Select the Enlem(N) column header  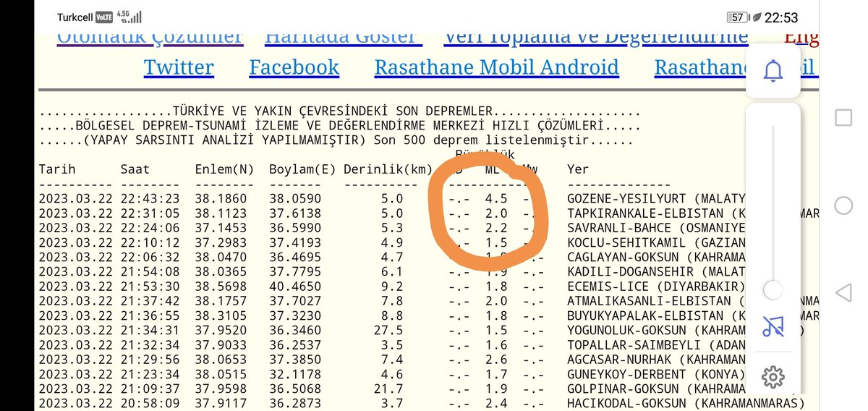224,170
